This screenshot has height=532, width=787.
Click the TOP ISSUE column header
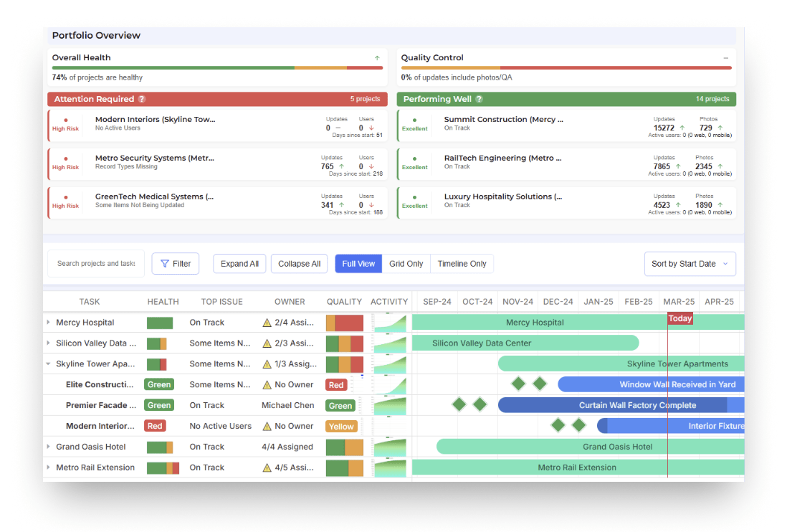[222, 302]
